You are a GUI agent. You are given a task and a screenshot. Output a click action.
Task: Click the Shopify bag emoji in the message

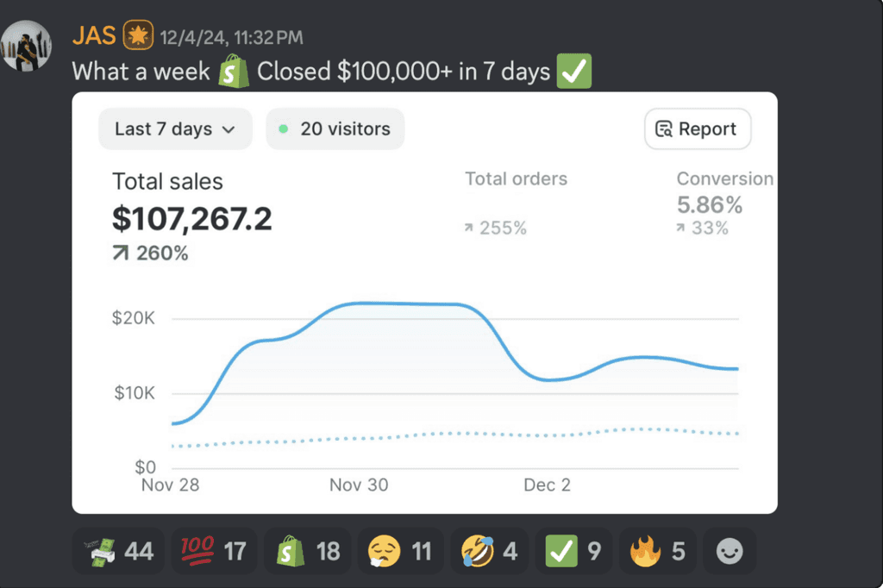click(234, 72)
